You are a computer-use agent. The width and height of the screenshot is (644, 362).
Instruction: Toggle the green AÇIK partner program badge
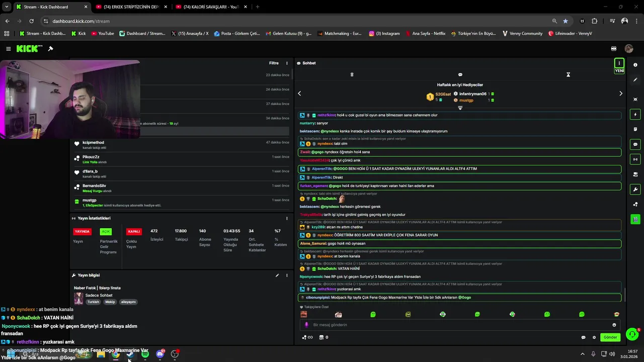coord(106,232)
